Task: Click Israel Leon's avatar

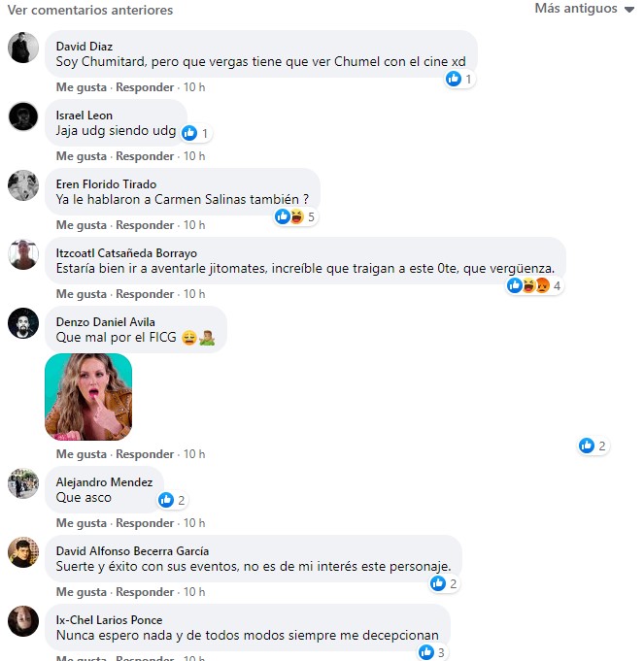Action: pos(23,116)
